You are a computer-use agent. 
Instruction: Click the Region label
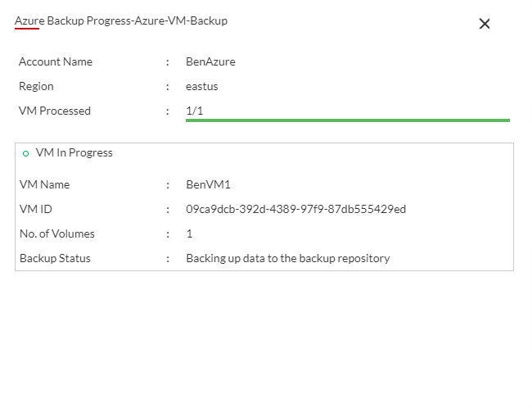click(36, 86)
